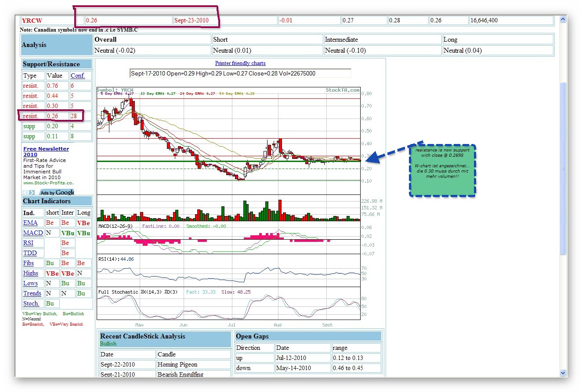View the RSI indicator link

click(28, 243)
